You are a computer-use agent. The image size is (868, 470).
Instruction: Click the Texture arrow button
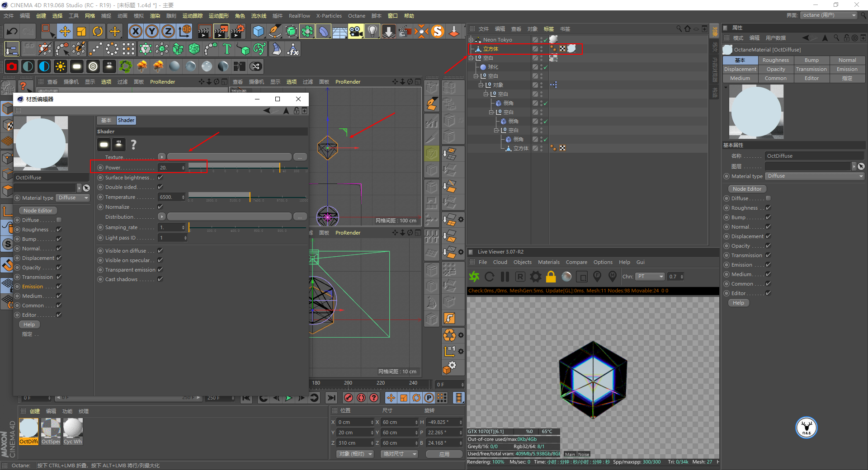point(162,157)
